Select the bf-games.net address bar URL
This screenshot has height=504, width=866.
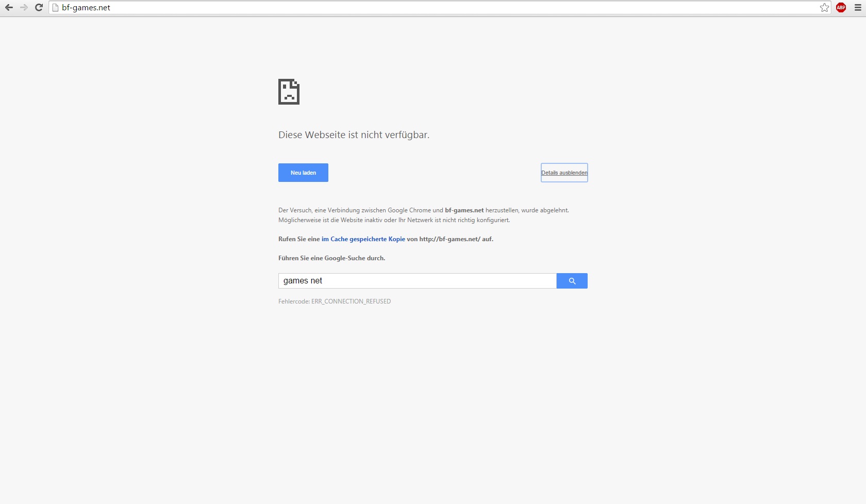pyautogui.click(x=86, y=8)
